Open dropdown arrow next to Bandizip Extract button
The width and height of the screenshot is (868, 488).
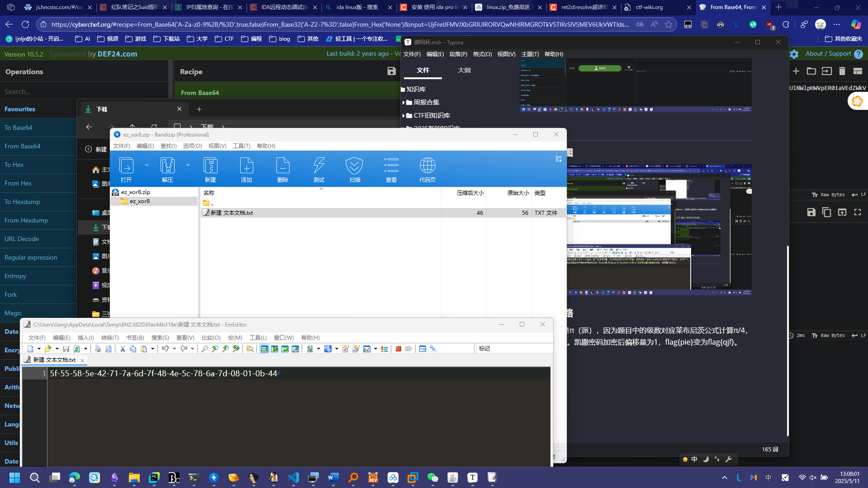point(188,165)
